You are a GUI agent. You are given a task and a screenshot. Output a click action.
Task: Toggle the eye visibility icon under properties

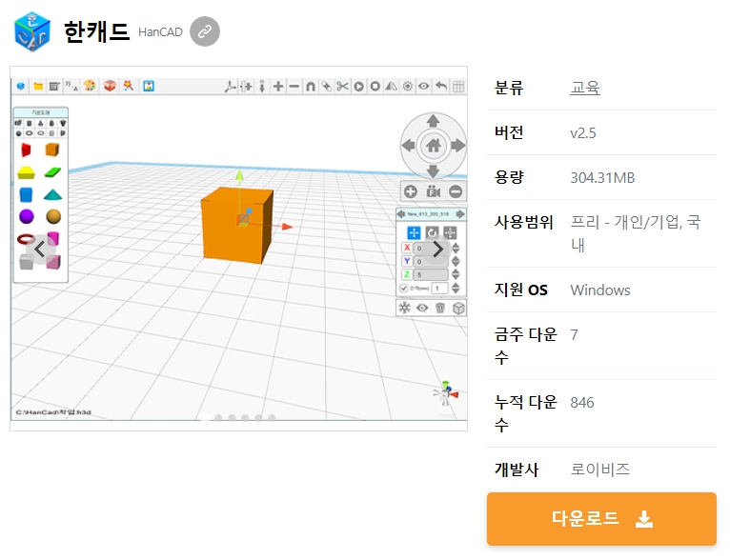pos(422,308)
